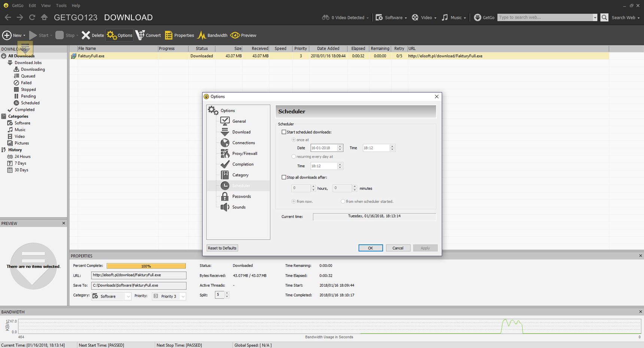Click Reset to Defaults button

(222, 248)
